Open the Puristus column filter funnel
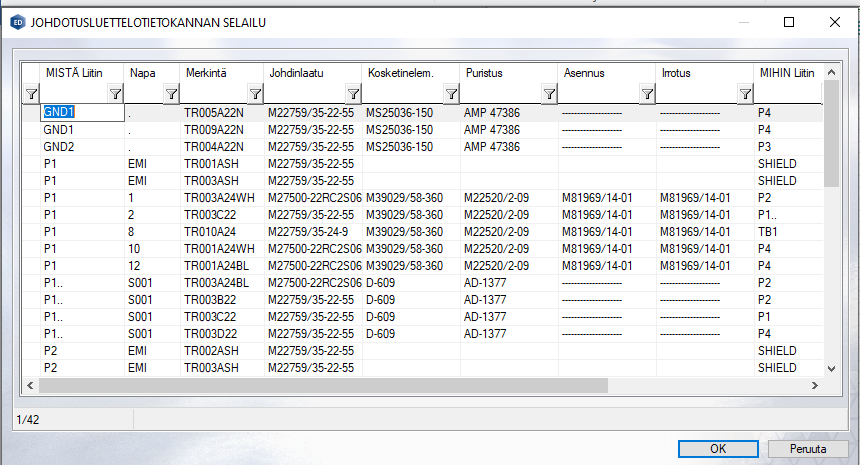 (x=549, y=94)
